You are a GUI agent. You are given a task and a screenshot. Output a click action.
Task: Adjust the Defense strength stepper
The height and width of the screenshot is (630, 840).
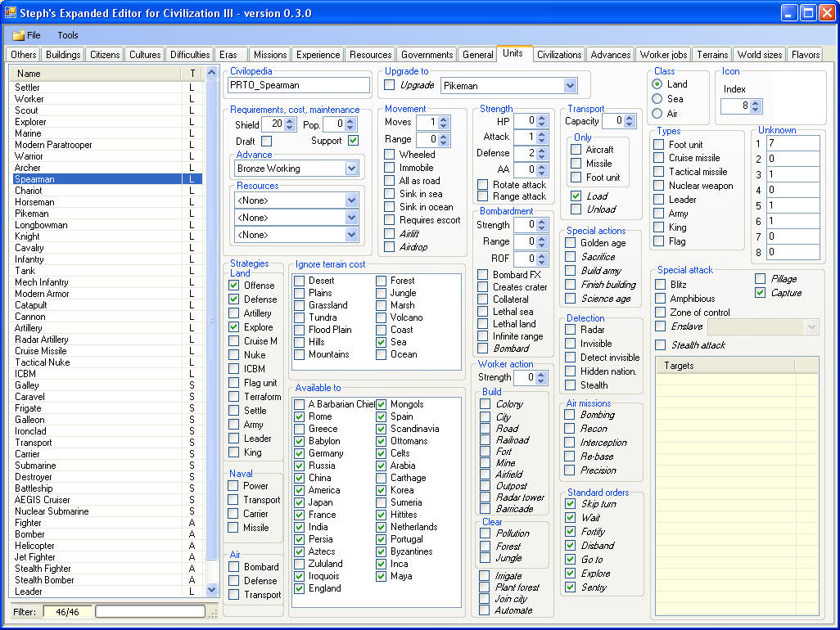(x=542, y=154)
